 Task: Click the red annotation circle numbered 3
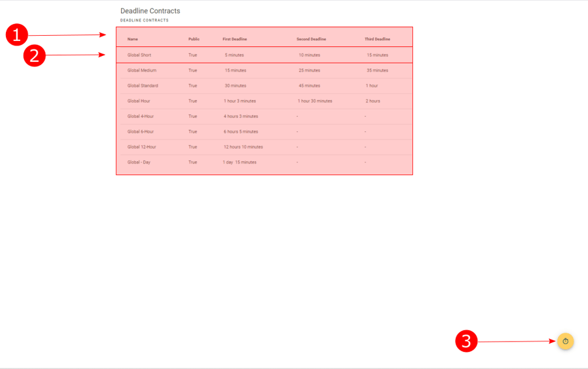[466, 341]
